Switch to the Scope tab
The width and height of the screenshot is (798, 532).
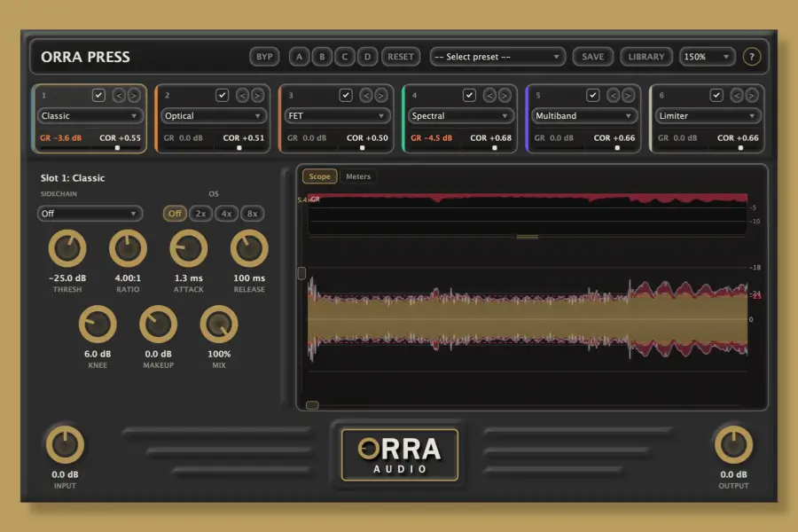point(319,176)
